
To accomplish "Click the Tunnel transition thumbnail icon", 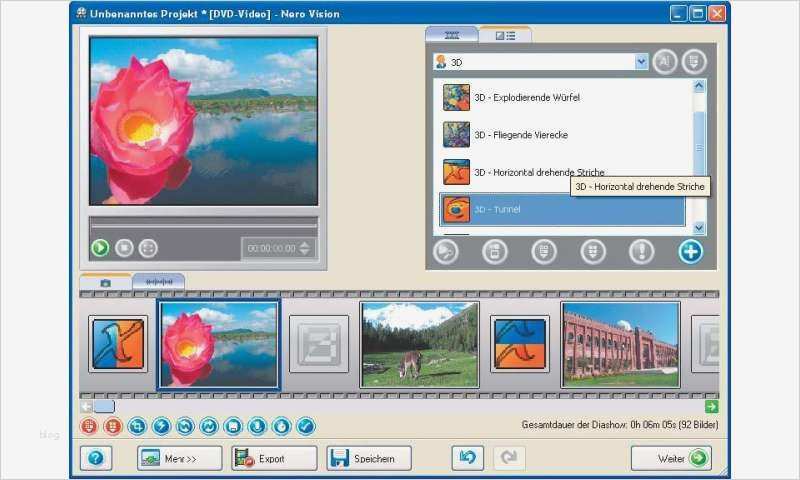I will (x=456, y=210).
